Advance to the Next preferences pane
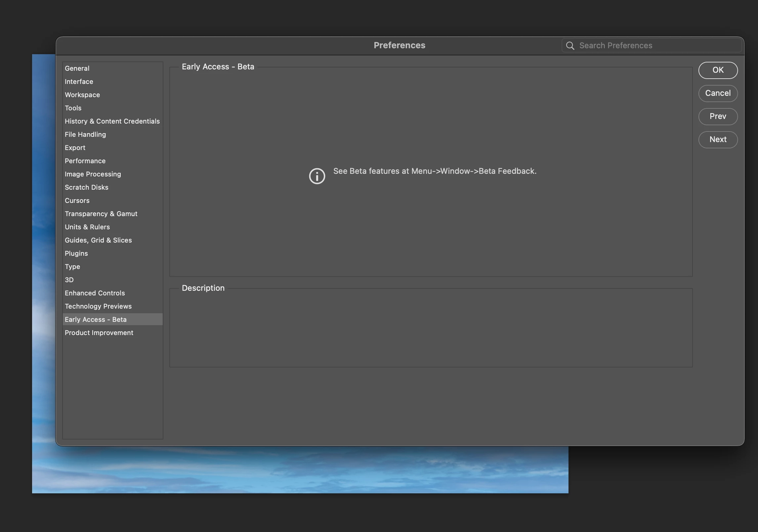Screen dimensions: 758x532 718,139
